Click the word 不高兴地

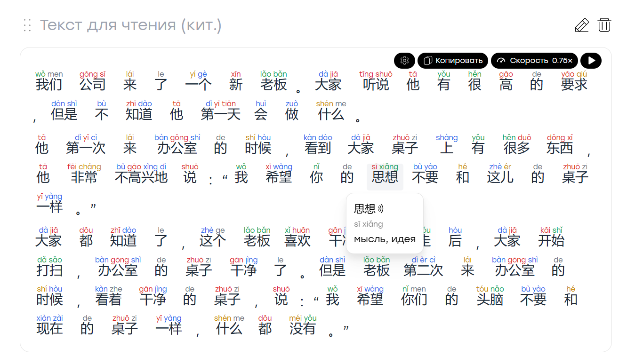coord(141,177)
